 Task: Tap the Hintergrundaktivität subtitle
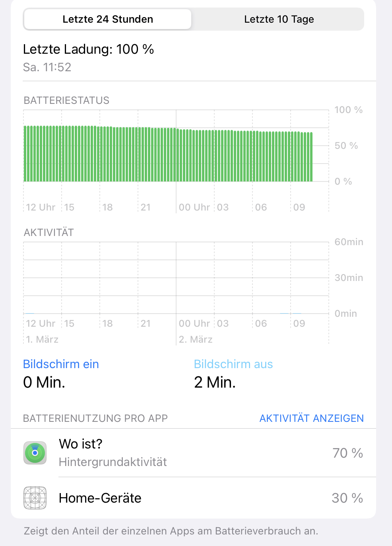click(113, 462)
